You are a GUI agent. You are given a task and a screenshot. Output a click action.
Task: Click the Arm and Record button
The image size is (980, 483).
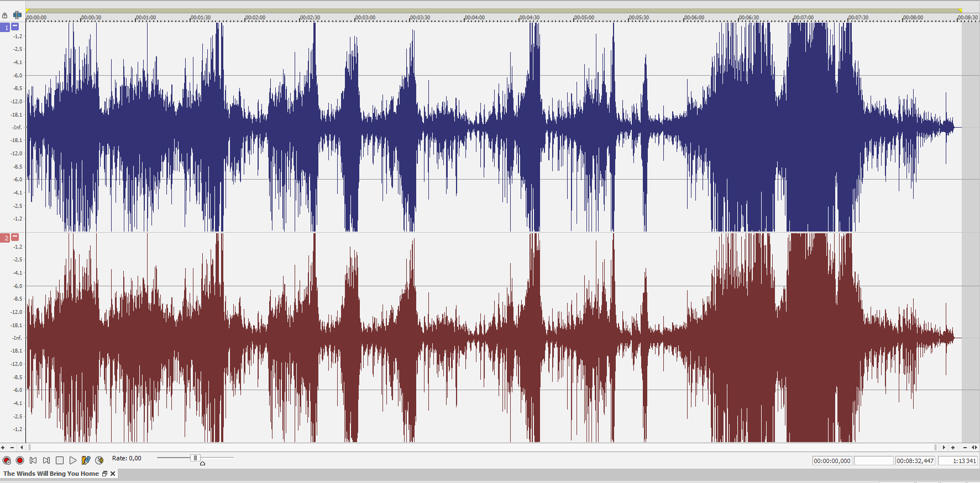7,460
